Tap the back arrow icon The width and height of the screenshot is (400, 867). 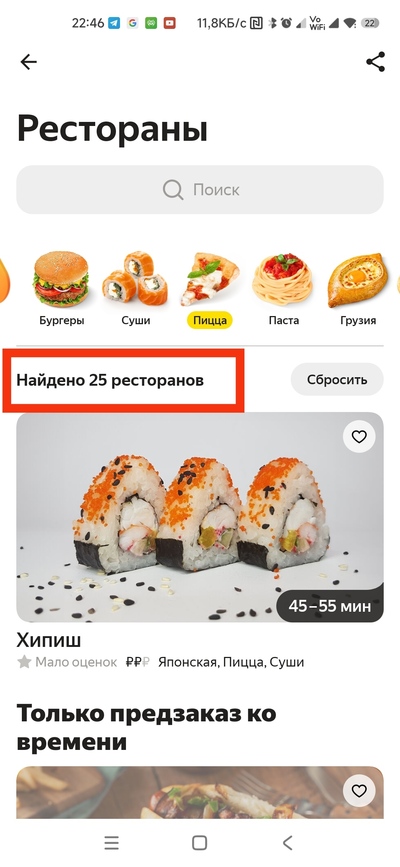[x=28, y=62]
